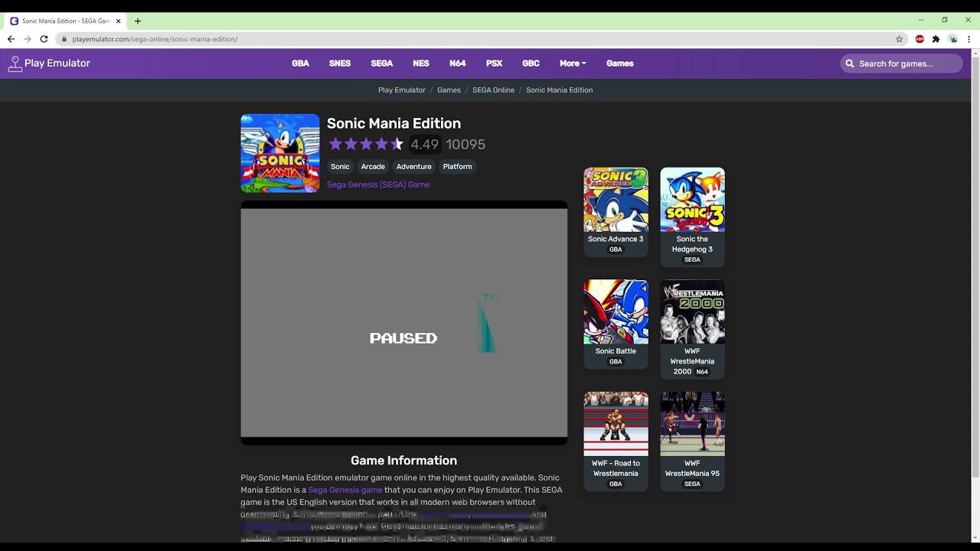This screenshot has width=980, height=551.
Task: Click the 4.49 rating badge
Action: 424,145
